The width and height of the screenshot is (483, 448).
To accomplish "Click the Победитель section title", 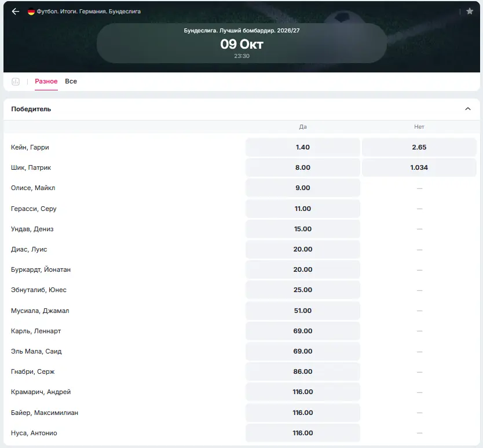I will coord(31,109).
